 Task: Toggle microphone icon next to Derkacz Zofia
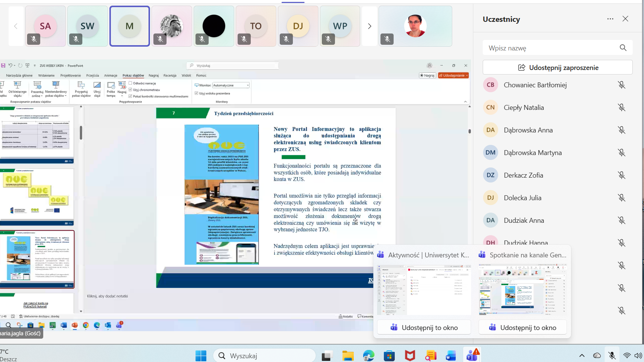point(621,175)
